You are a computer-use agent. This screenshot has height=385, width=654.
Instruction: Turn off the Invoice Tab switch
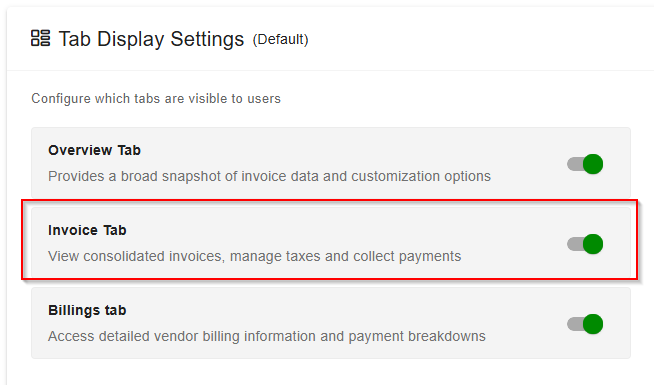point(585,244)
